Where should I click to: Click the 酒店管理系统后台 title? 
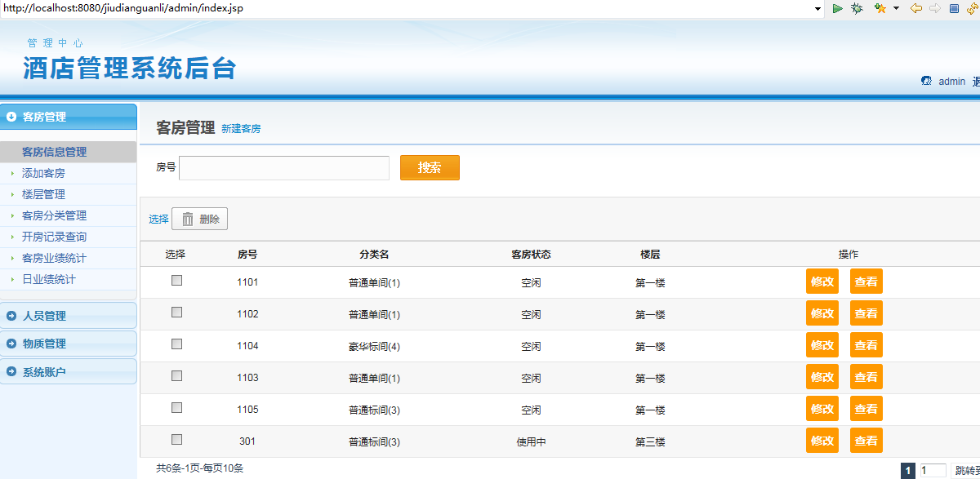[x=130, y=68]
